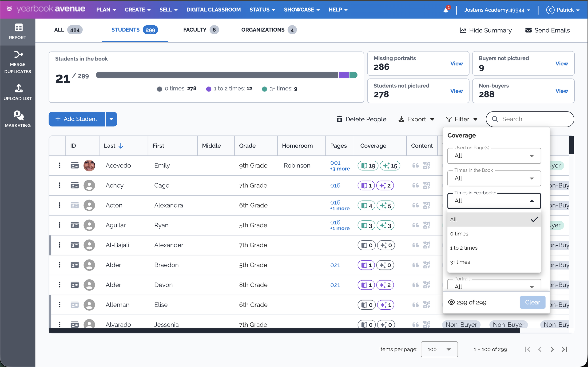The image size is (588, 367).
Task: Open Merge Duplicates in sidebar
Action: click(x=17, y=62)
